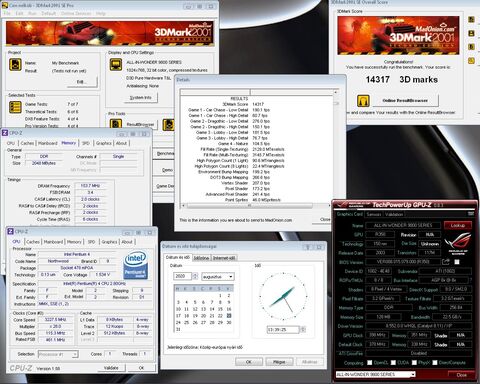Screen dimensions: 480x384
Task: Click the 14317 score in the Overall Score window
Action: [x=377, y=80]
